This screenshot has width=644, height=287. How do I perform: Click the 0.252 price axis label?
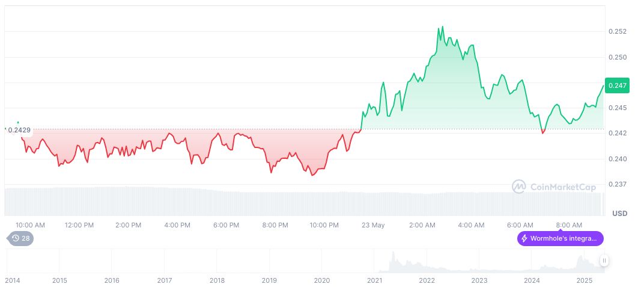pos(617,31)
